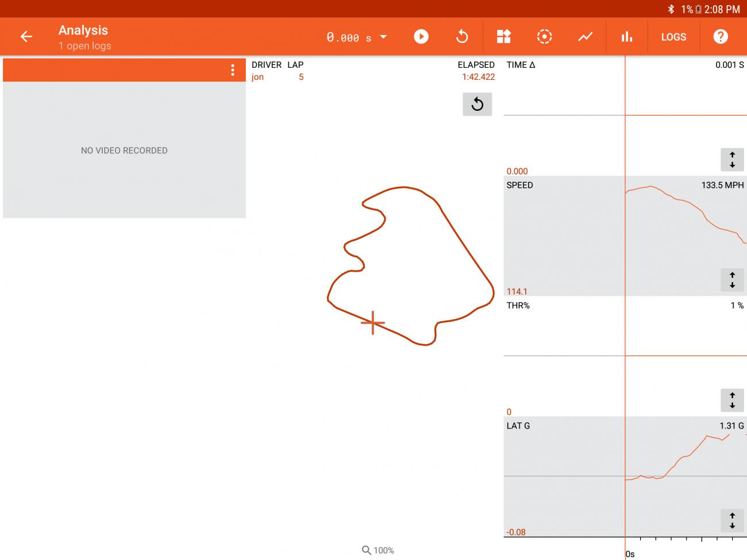Click the 100% zoom magnifier indicator
This screenshot has height=560, width=747.
378,550
